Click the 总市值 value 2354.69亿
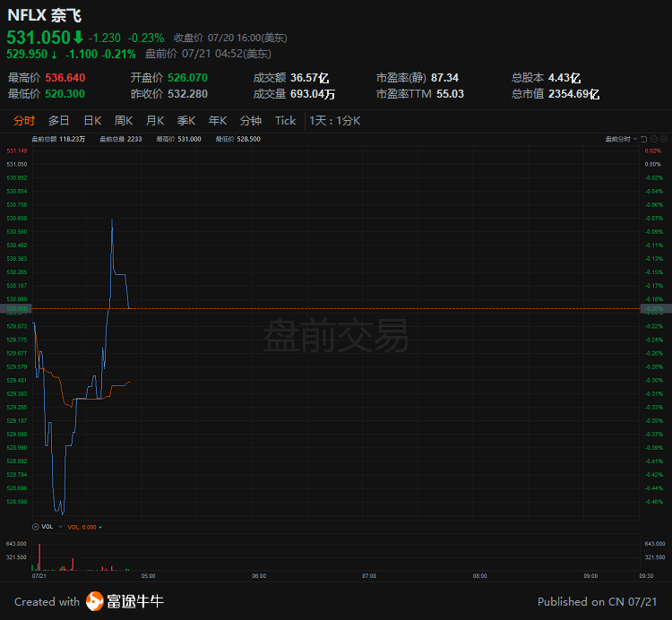Viewport: 672px width, 620px height. coord(573,94)
